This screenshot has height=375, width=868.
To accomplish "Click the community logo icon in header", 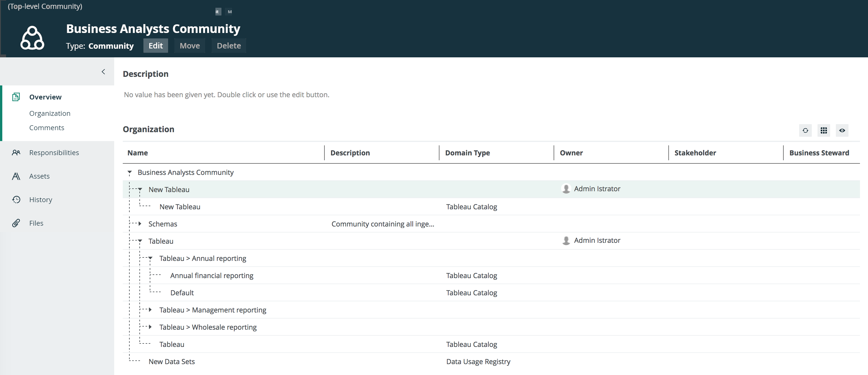I will [32, 38].
